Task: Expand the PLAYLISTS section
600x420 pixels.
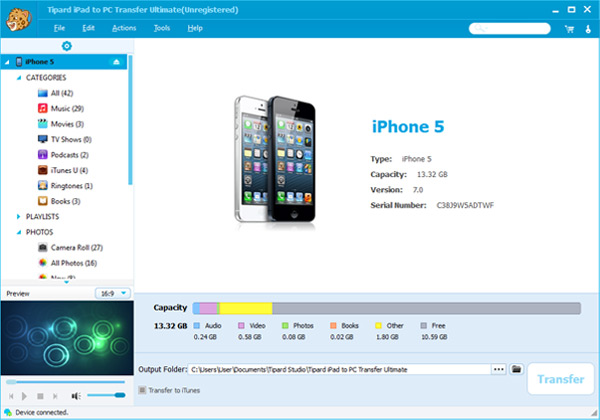Action: pyautogui.click(x=18, y=217)
